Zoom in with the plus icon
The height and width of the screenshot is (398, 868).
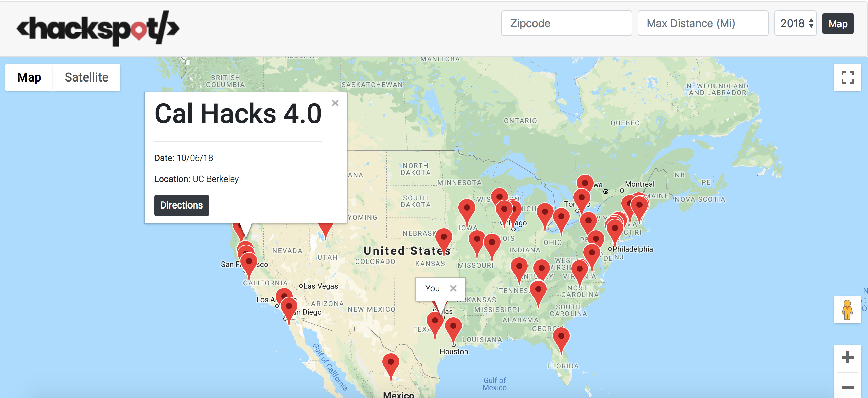tap(847, 357)
